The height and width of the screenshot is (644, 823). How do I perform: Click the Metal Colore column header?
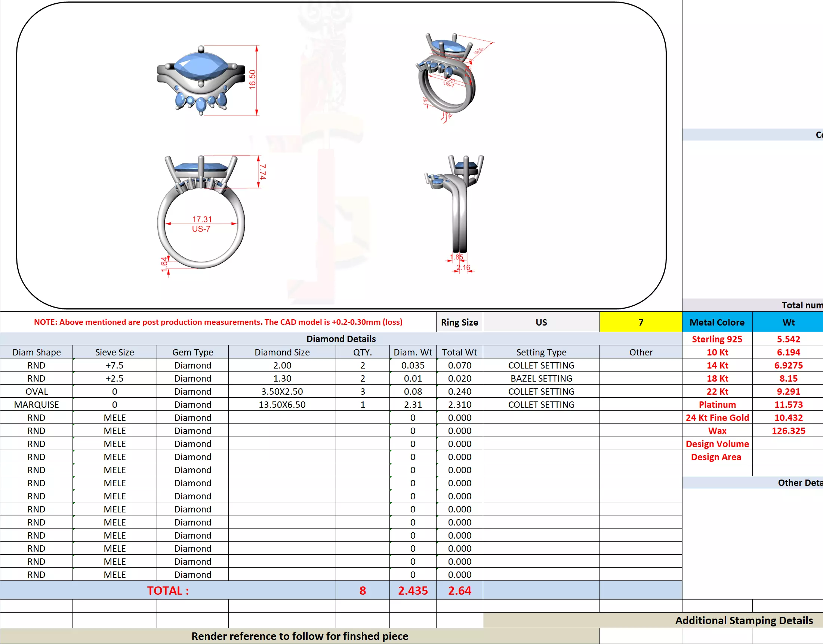click(x=717, y=322)
